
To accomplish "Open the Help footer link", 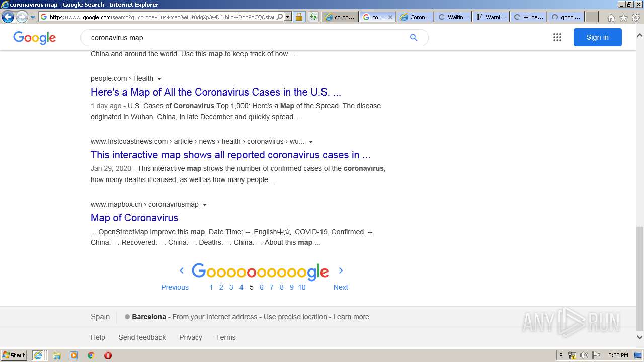I will pos(98,337).
